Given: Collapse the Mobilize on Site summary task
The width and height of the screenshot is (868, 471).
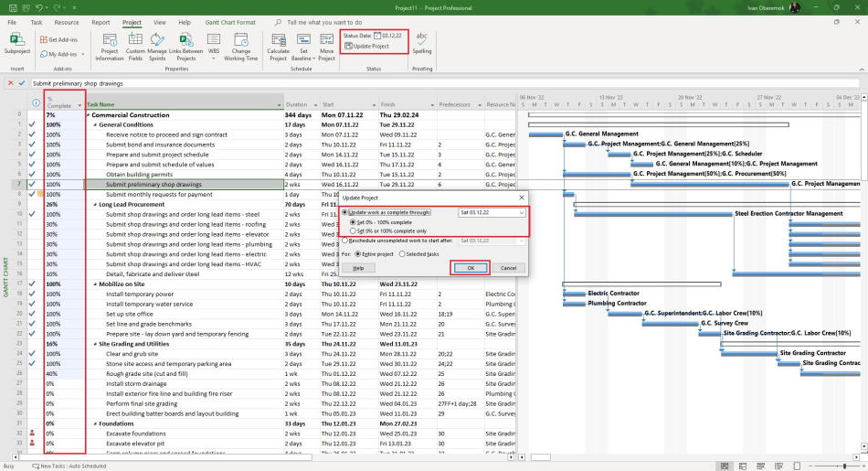Looking at the screenshot, I should (95, 284).
